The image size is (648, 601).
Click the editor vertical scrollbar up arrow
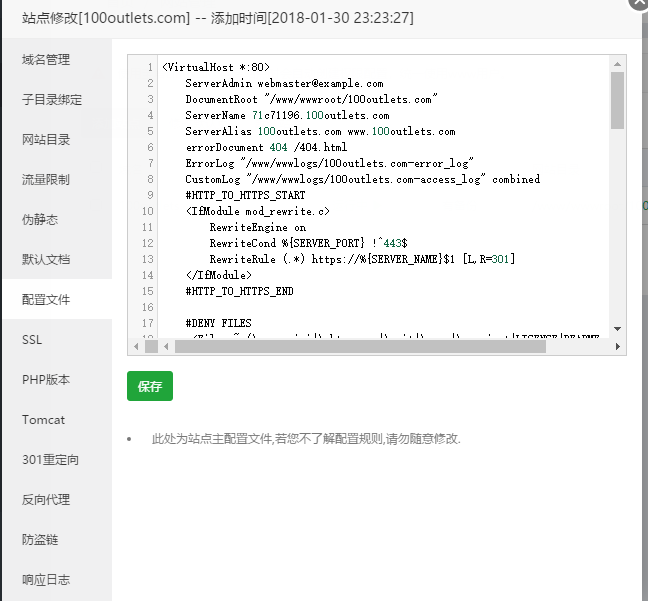click(617, 64)
